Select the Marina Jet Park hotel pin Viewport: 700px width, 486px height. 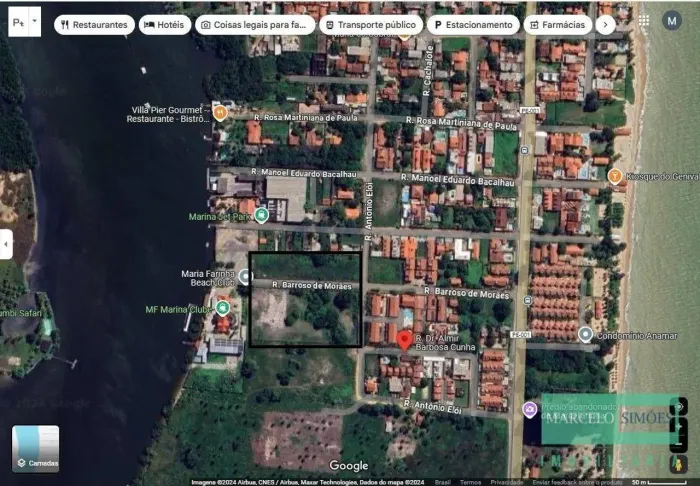(262, 216)
